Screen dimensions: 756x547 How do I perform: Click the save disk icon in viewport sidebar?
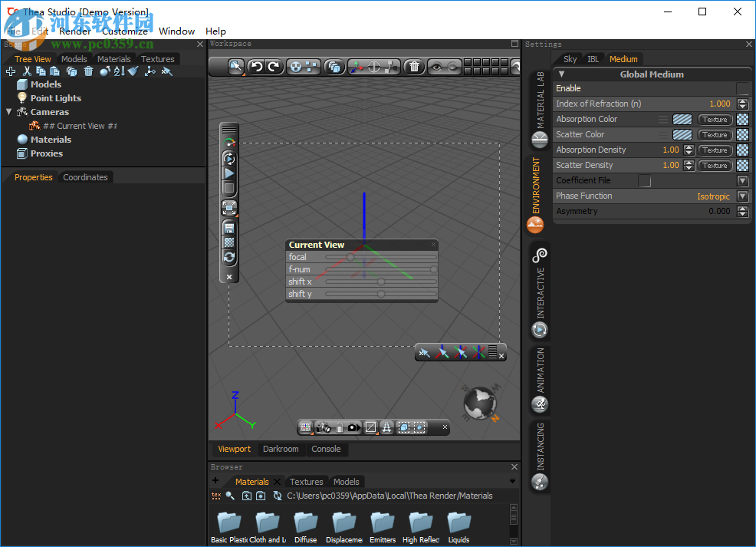point(229,228)
